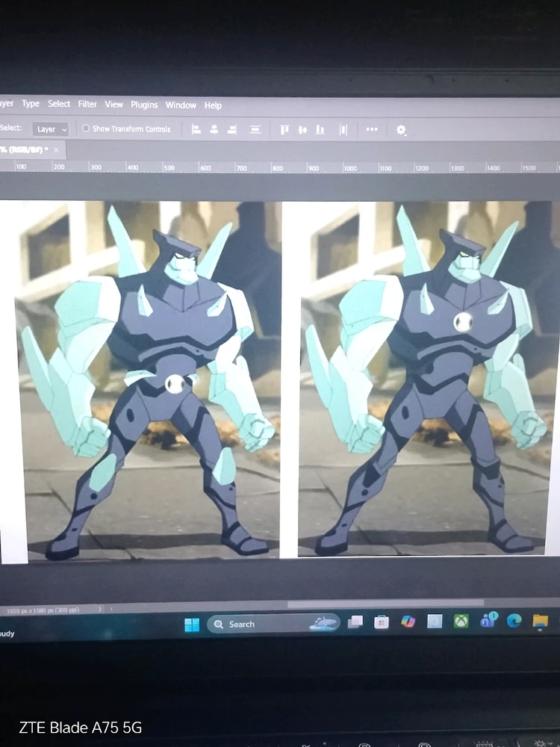Image resolution: width=560 pixels, height=747 pixels.
Task: Open the Select menu
Action: [59, 103]
